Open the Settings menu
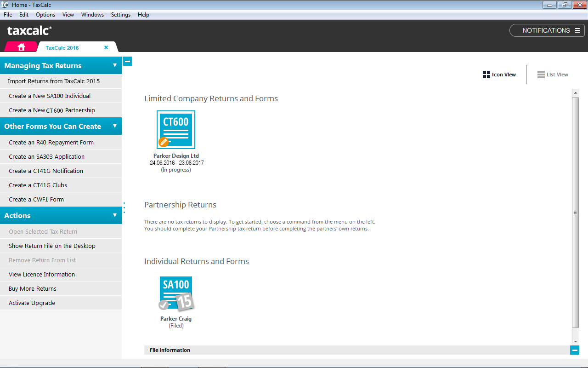Viewport: 588px width, 368px height. 121,15
